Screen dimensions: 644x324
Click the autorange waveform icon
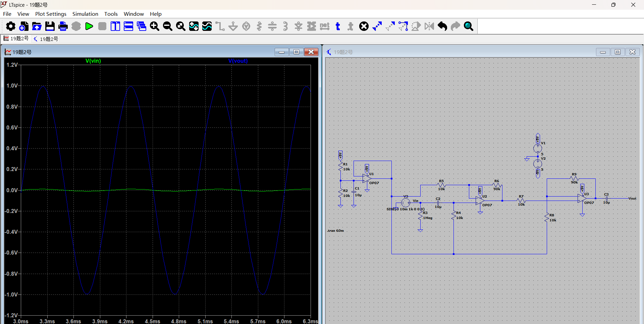194,26
